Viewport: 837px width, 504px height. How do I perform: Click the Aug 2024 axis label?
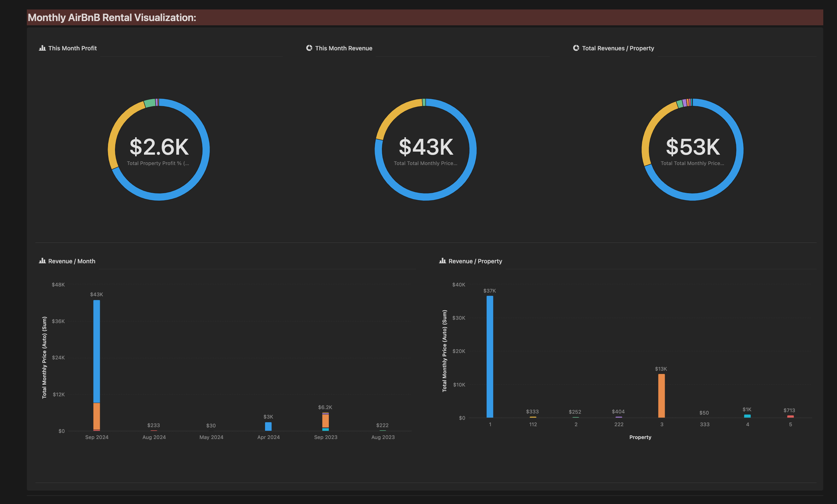tap(154, 437)
